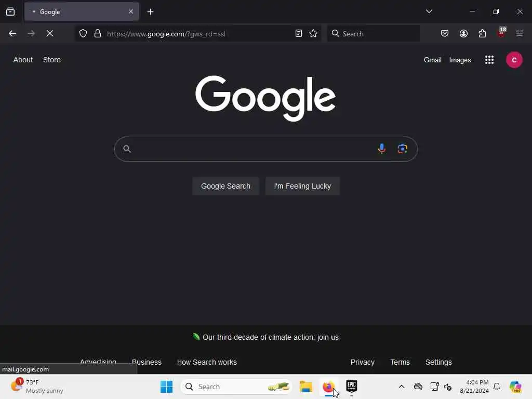Start voice search with microphone
Viewport: 532px width, 399px height.
(382, 149)
